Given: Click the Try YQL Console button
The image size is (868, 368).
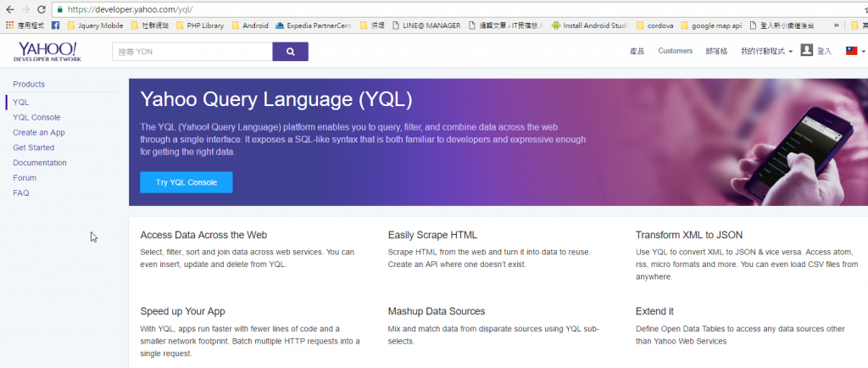Looking at the screenshot, I should point(186,182).
